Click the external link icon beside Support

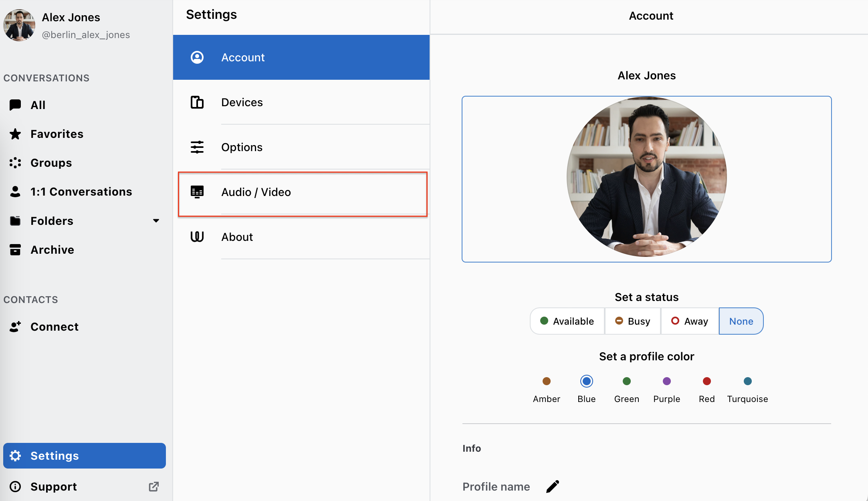coord(154,487)
